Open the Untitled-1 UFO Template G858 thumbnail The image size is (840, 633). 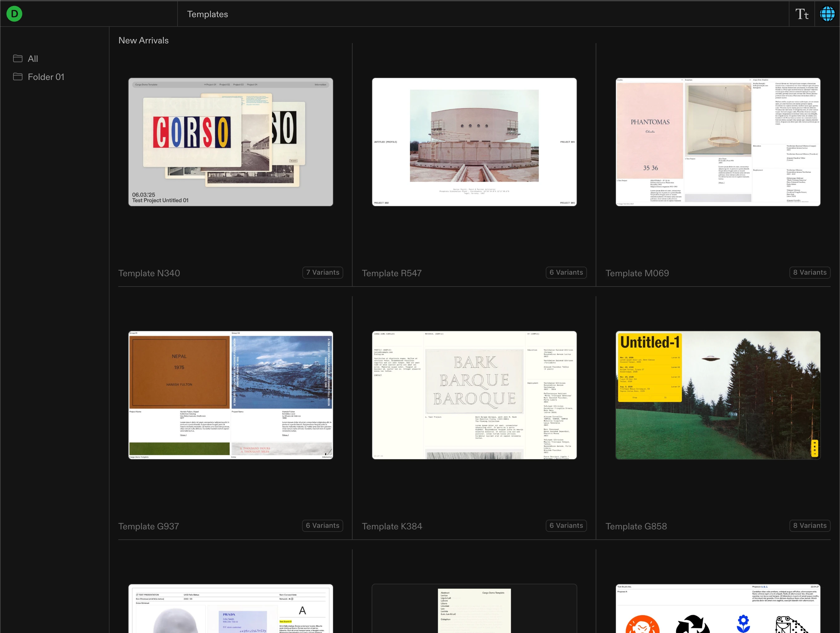tap(718, 395)
